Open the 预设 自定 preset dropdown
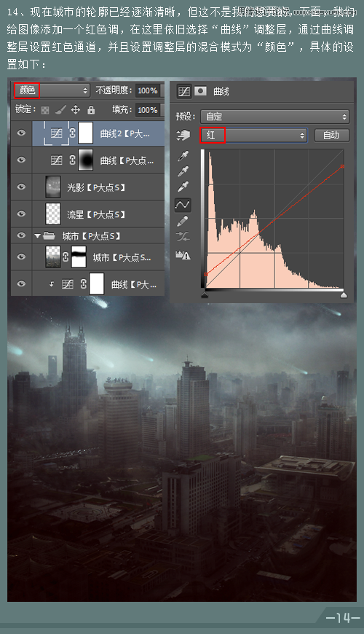 [x=274, y=117]
